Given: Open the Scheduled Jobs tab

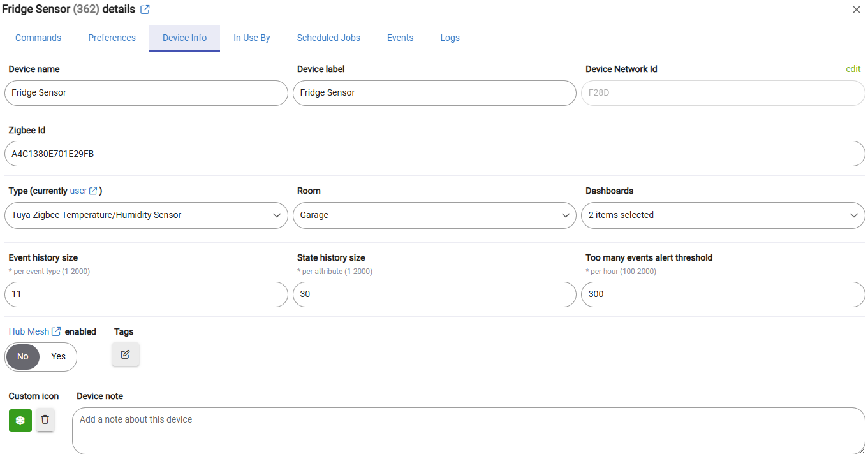Looking at the screenshot, I should point(328,38).
